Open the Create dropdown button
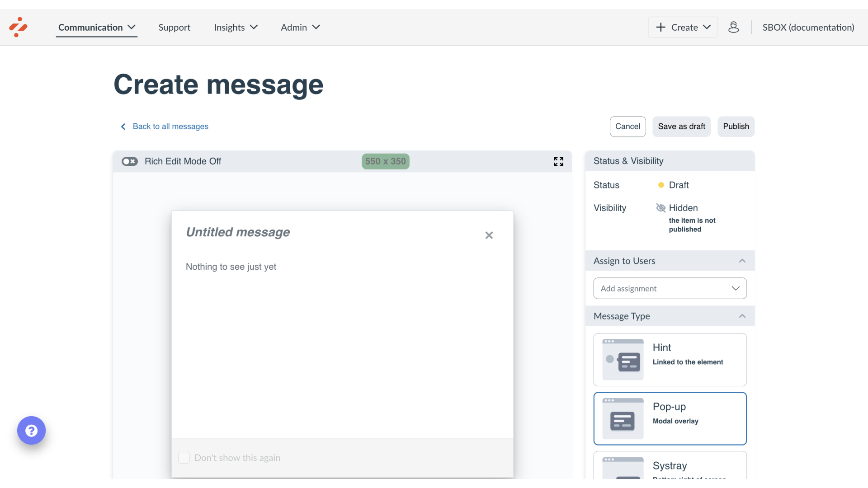 [x=683, y=27]
